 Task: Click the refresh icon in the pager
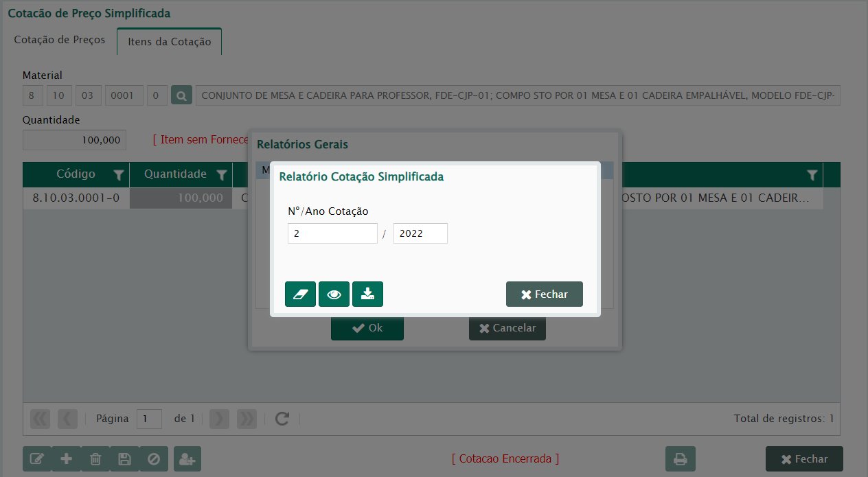(x=282, y=419)
